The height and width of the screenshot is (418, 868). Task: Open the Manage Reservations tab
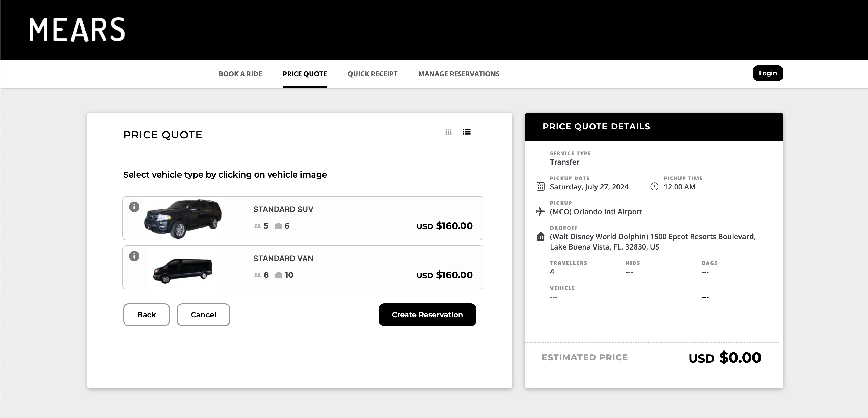[x=458, y=74]
